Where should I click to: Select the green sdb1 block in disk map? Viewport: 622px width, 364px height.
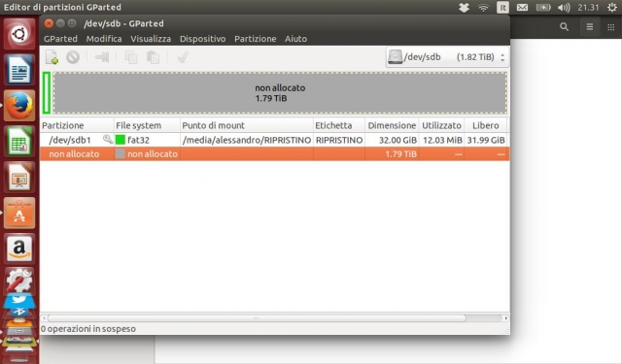coord(47,92)
